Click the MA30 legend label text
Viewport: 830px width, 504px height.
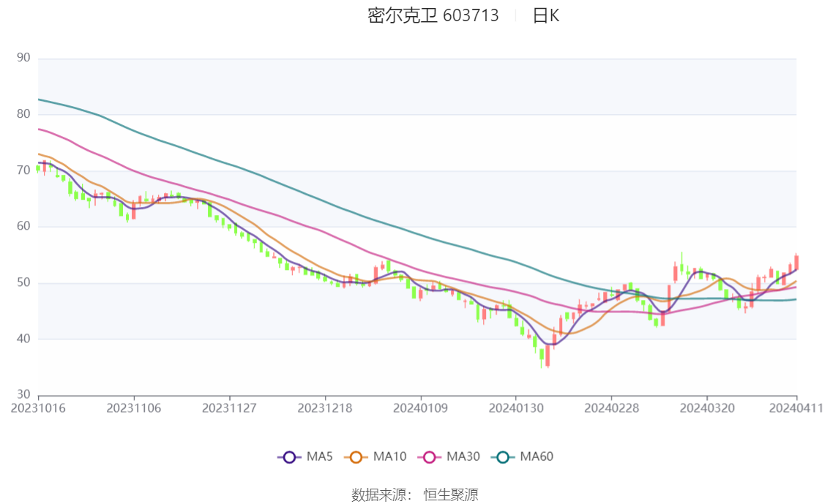point(463,456)
